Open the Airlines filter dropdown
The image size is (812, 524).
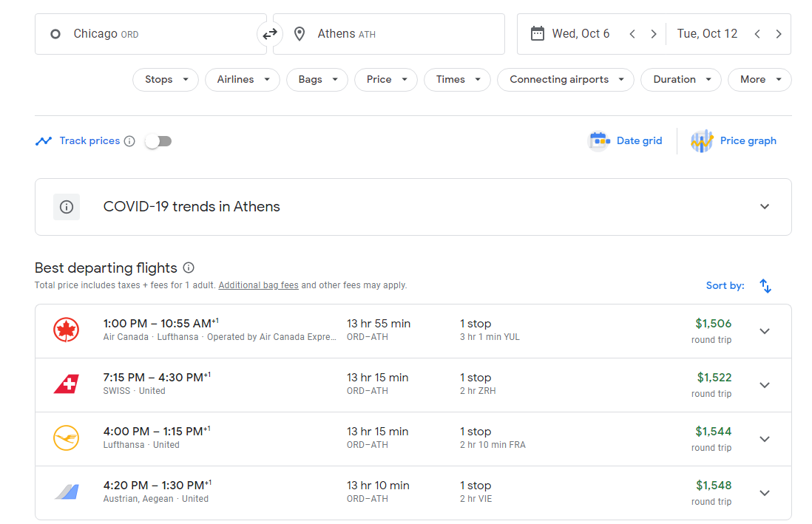coord(243,80)
